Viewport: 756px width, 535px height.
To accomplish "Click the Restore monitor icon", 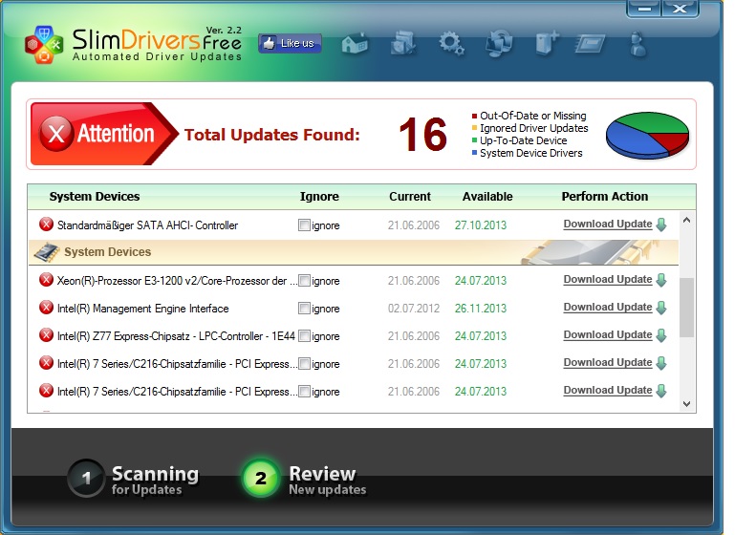I will pyautogui.click(x=499, y=43).
